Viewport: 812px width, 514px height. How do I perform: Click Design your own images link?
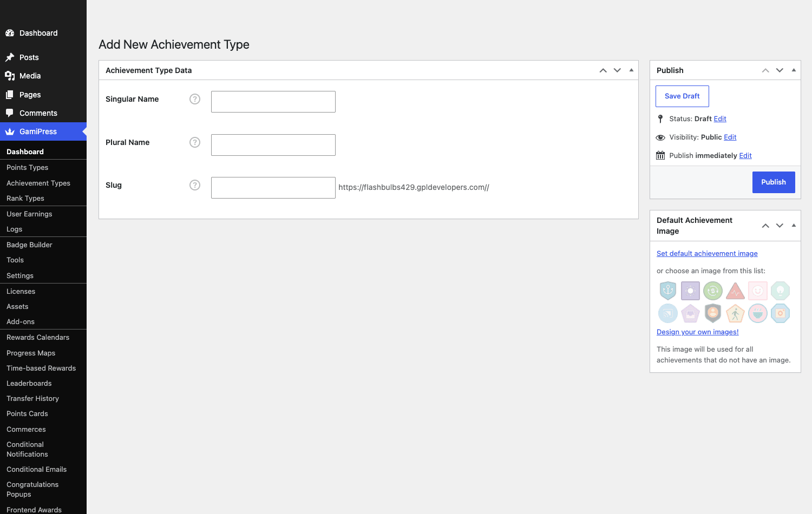tap(698, 332)
